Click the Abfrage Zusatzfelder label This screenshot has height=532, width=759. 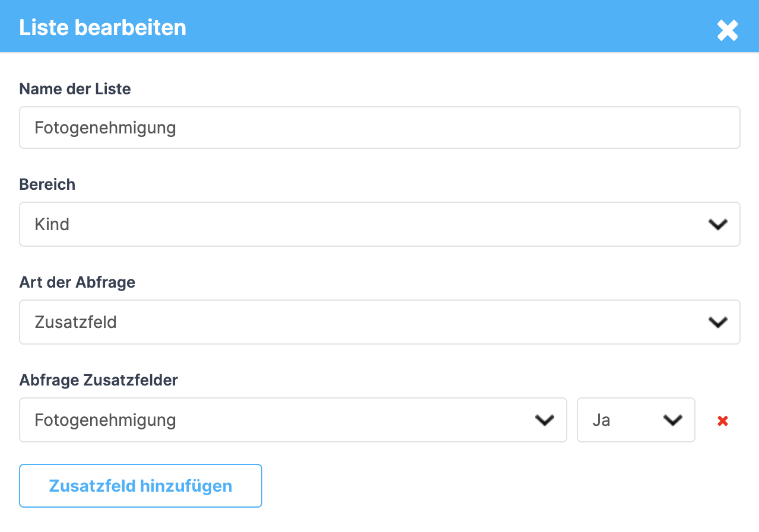click(99, 380)
